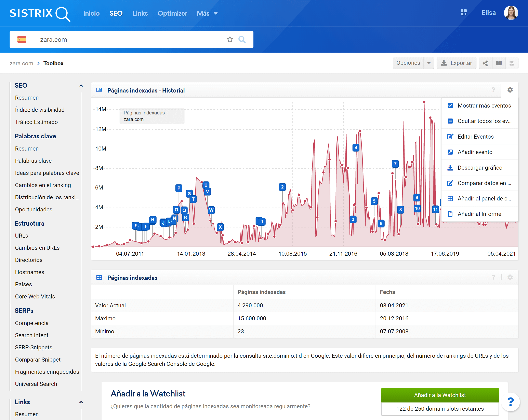
Task: Open the Spain country flag selector
Action: coord(22,39)
